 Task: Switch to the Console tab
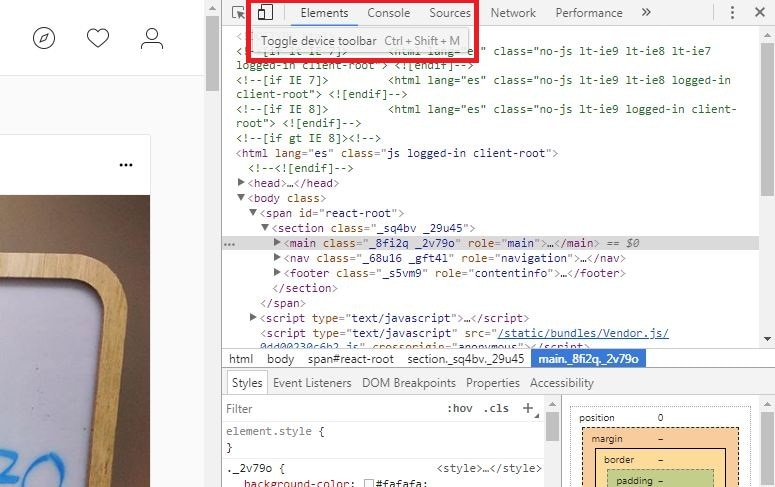pos(388,13)
